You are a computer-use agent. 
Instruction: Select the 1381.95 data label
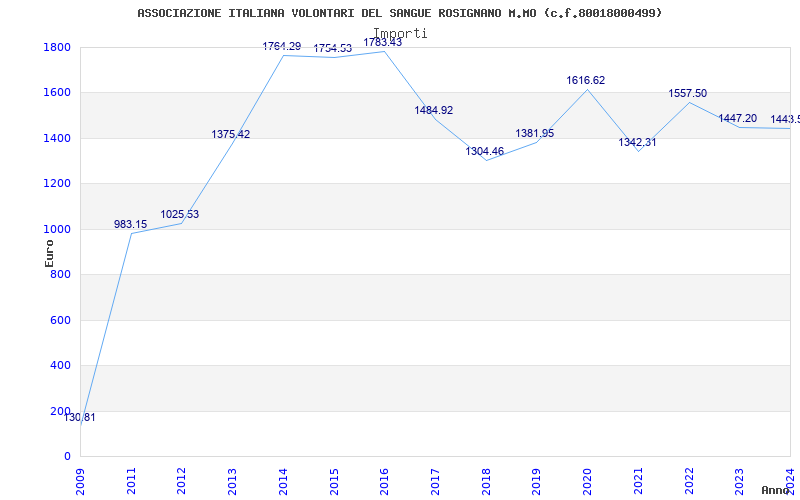click(535, 133)
